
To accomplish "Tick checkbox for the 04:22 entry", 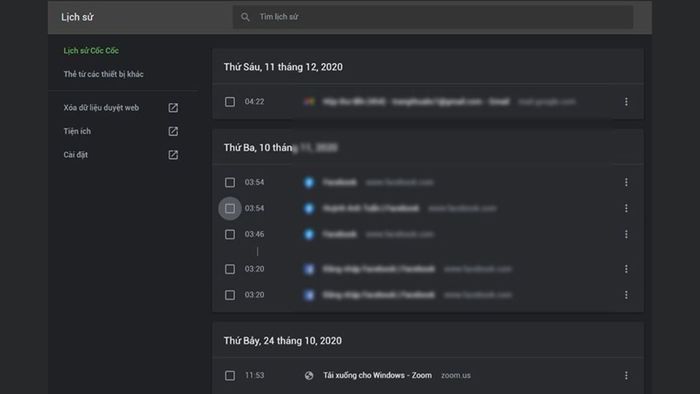I will (230, 102).
